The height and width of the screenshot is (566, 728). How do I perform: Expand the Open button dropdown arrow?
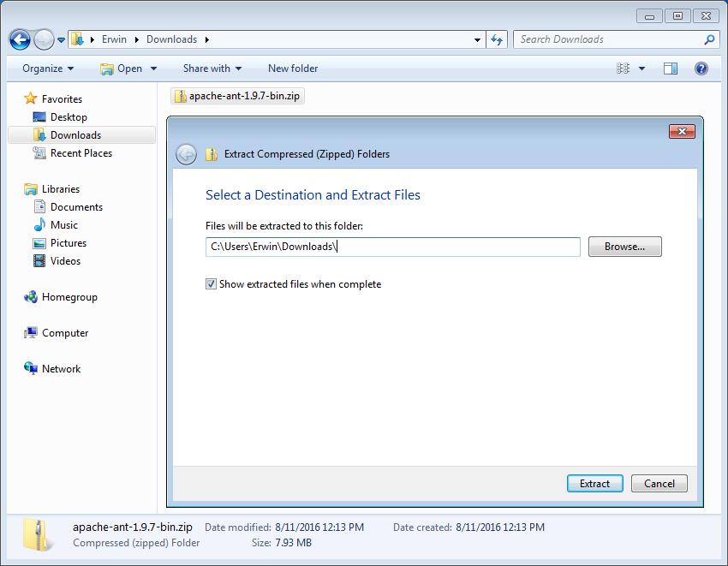(153, 69)
